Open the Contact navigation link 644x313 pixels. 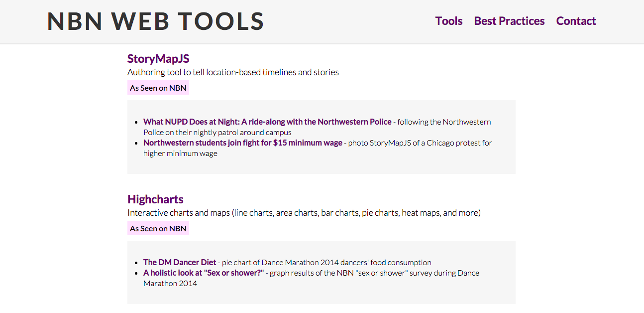coord(576,21)
